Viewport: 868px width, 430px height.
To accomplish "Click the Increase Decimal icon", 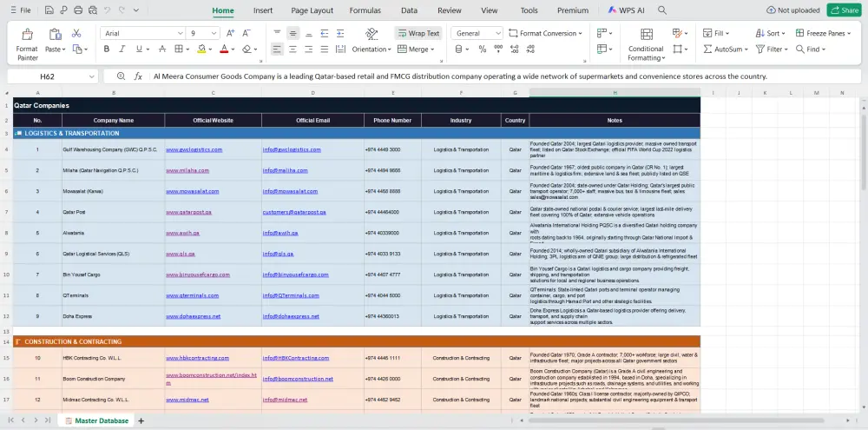I will coord(514,50).
